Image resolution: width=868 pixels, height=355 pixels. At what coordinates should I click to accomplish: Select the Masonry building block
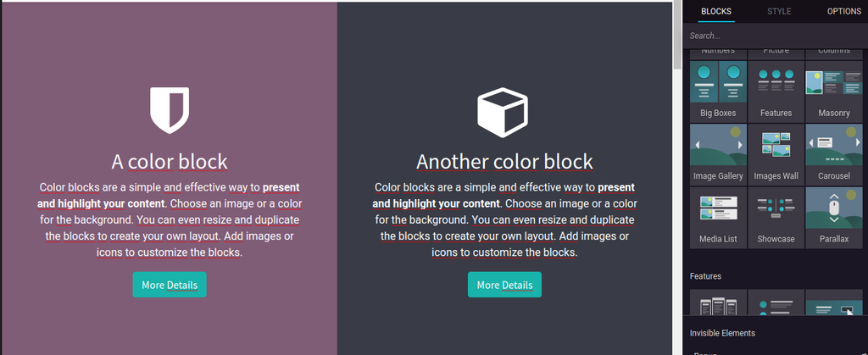click(x=833, y=90)
